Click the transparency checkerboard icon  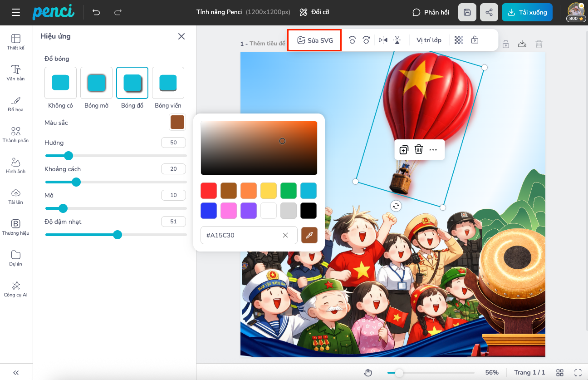(x=459, y=40)
